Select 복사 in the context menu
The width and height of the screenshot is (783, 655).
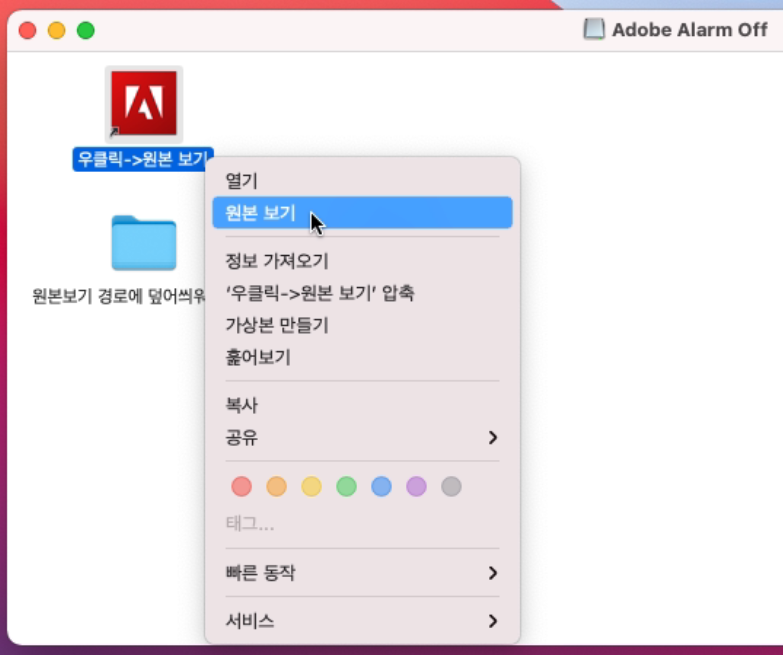(x=363, y=405)
